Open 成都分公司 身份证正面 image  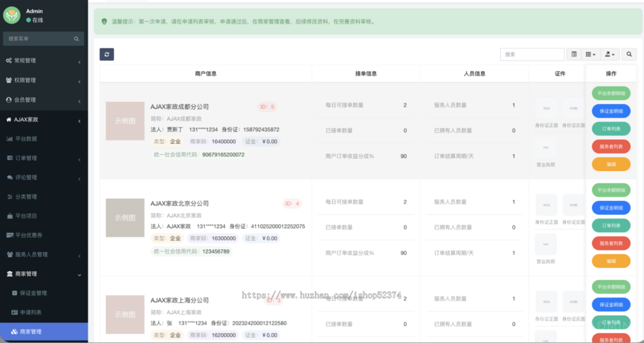(x=546, y=108)
